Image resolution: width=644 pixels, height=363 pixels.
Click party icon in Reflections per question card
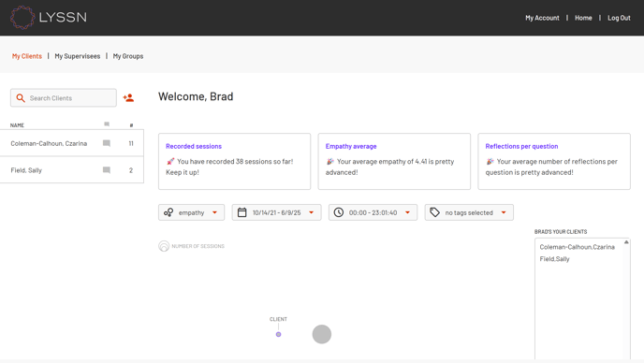(490, 161)
